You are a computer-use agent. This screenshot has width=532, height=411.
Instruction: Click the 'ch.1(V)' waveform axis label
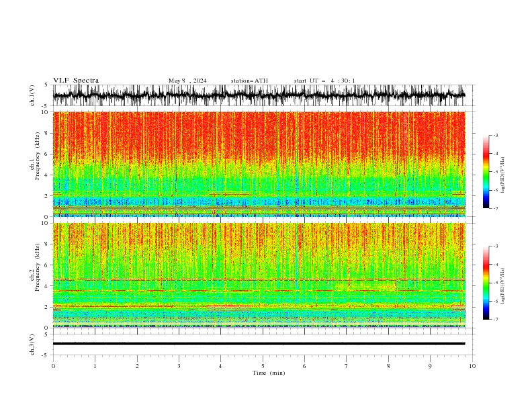32,95
